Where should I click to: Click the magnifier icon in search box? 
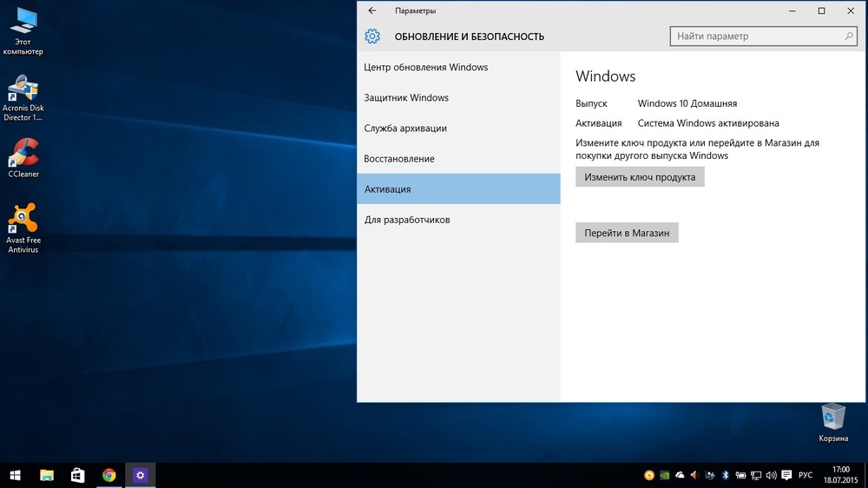(850, 36)
